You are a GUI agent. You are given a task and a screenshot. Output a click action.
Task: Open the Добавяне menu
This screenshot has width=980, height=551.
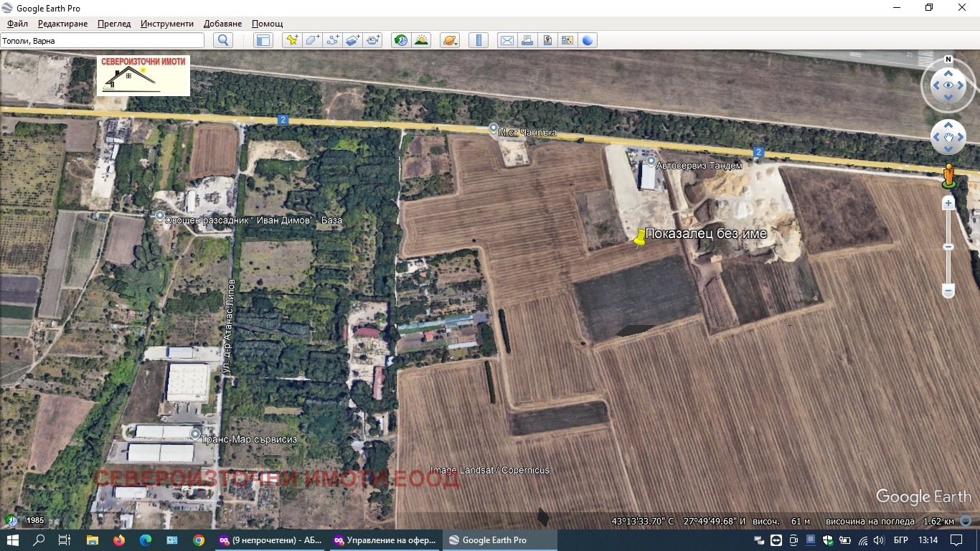tap(222, 24)
